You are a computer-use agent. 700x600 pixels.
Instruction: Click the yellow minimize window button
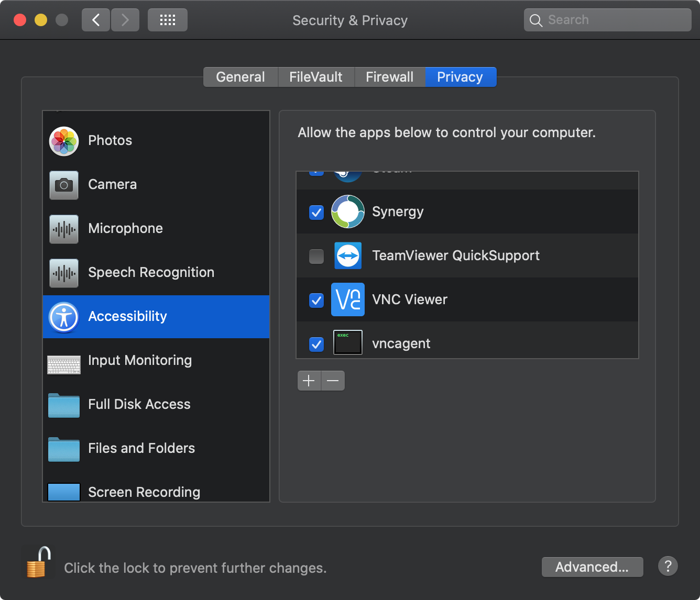pos(41,20)
